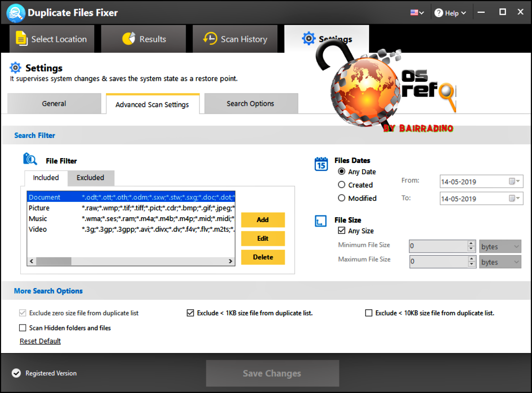Decrease the Maximum File Size spinner
532x393 pixels.
[x=471, y=264]
